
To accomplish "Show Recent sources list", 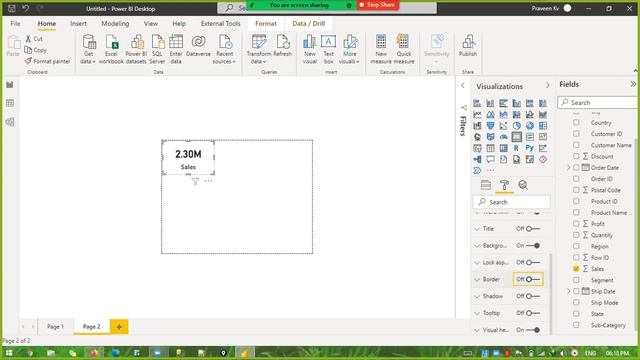I will click(224, 49).
